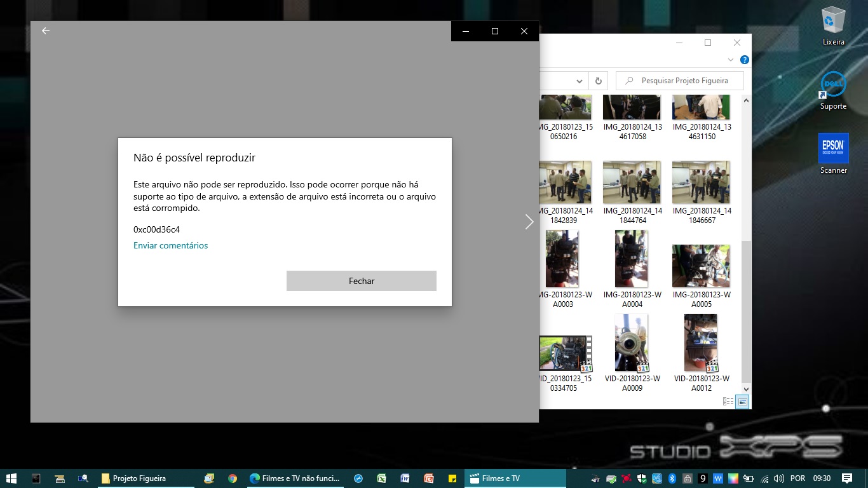Open battery status tray icon
The height and width of the screenshot is (488, 868).
749,478
